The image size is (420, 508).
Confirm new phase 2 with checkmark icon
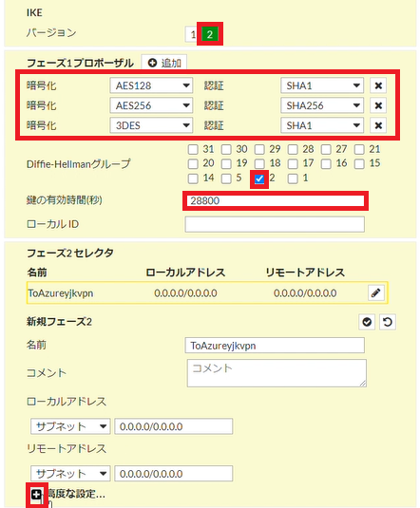pyautogui.click(x=367, y=322)
